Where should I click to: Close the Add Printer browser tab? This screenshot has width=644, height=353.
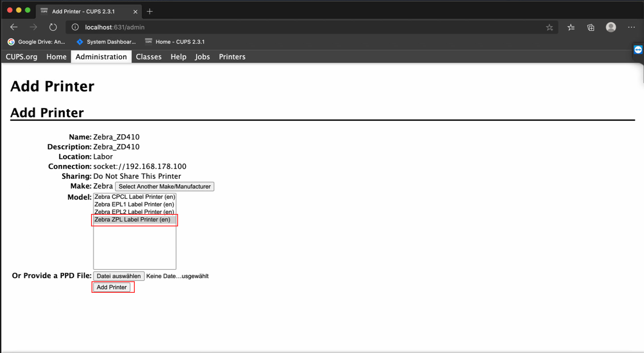(x=135, y=12)
